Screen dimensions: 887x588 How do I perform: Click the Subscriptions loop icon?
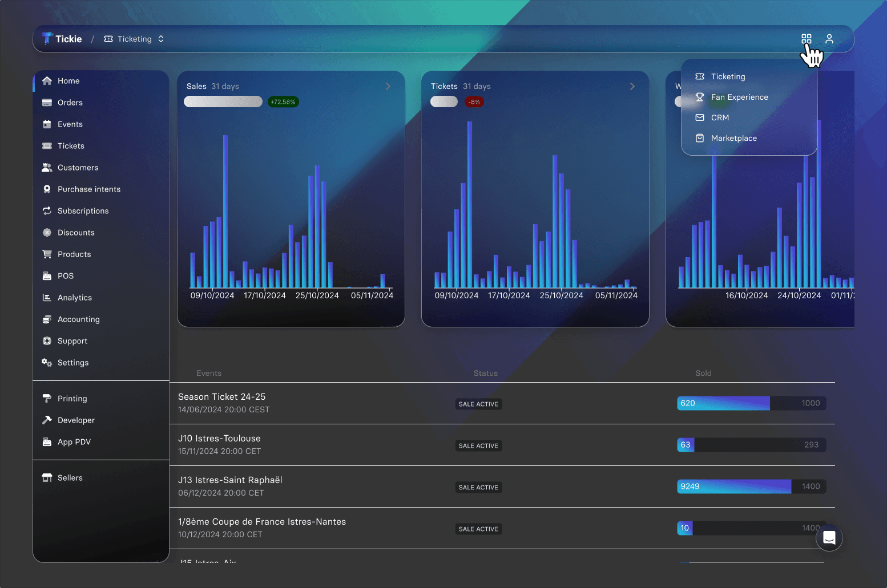tap(47, 211)
